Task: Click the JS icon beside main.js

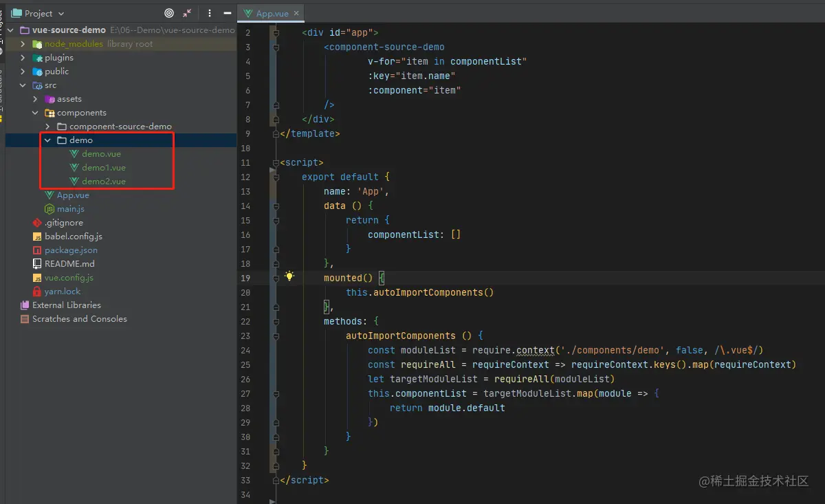Action: coord(49,209)
